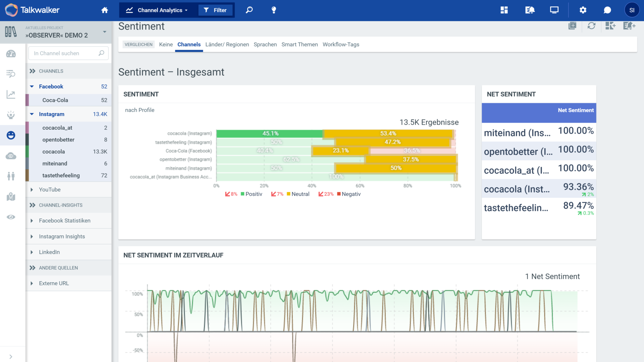Click the add widget grid-plus icon
Viewport: 644px width, 362px height.
pos(610,26)
